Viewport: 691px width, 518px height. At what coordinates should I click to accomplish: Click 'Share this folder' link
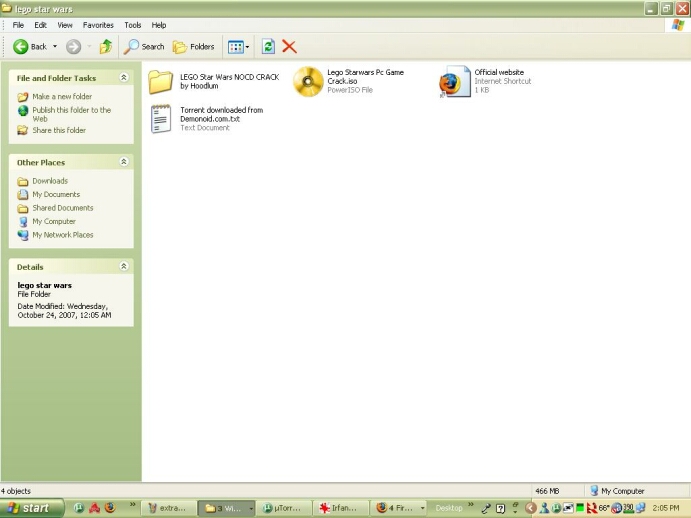tap(58, 130)
